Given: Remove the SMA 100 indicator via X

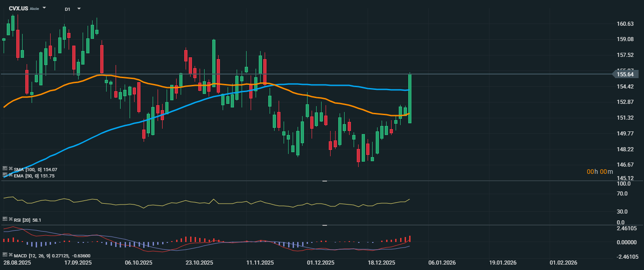Looking at the screenshot, I should click(x=10, y=169).
